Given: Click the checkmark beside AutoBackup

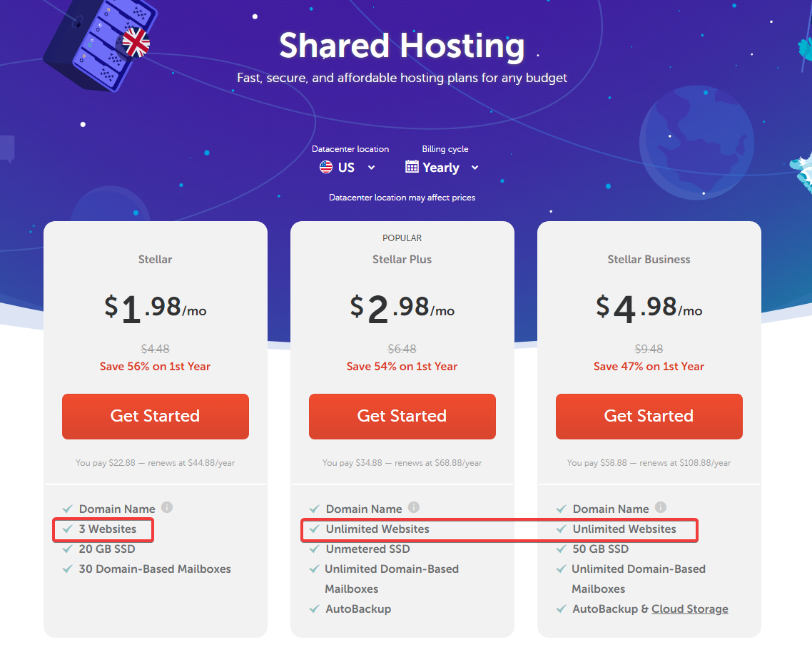Looking at the screenshot, I should tap(314, 608).
